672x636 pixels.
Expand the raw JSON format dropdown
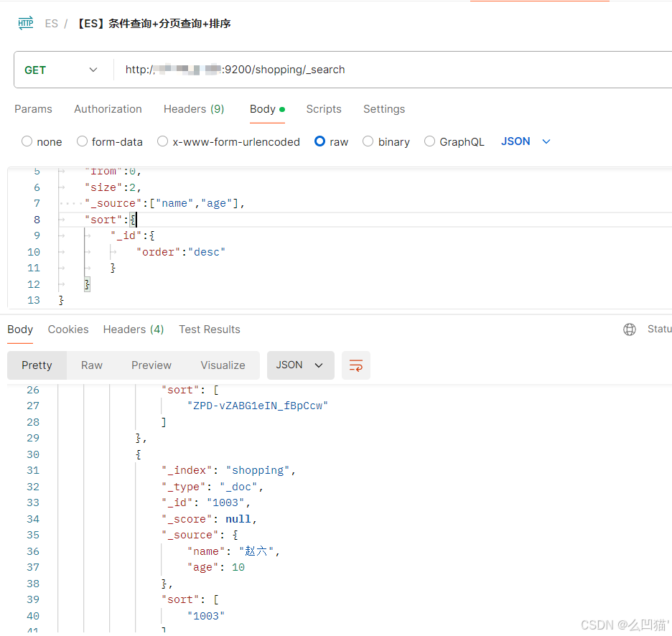click(526, 141)
